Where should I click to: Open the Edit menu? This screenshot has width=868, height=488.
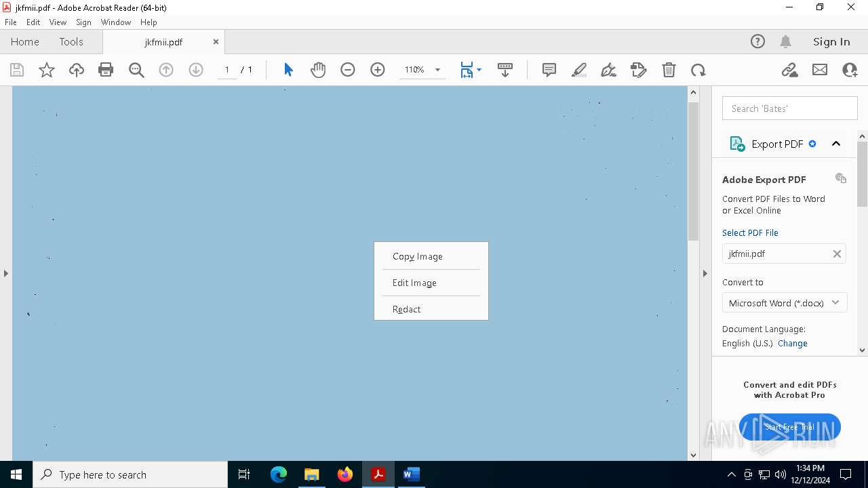click(x=33, y=22)
